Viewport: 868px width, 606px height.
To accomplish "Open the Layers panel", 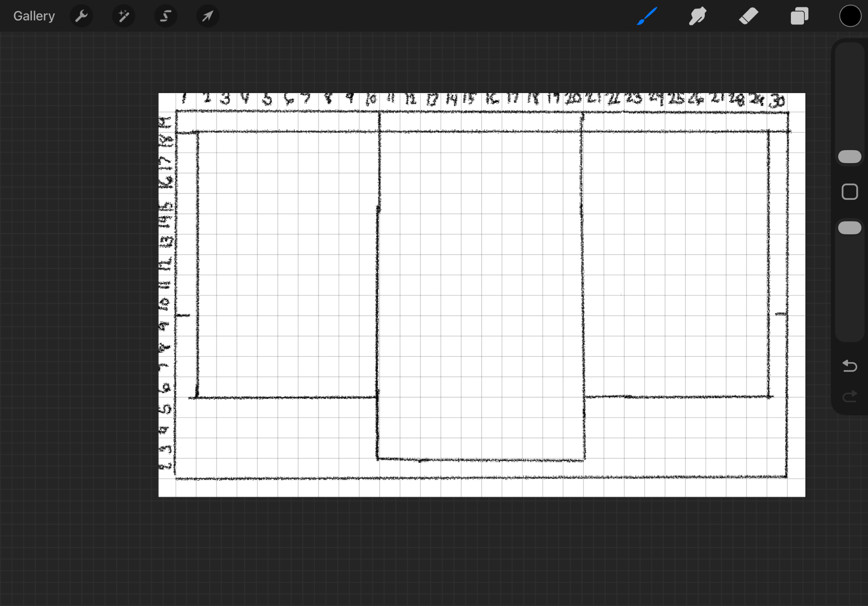I will 799,16.
